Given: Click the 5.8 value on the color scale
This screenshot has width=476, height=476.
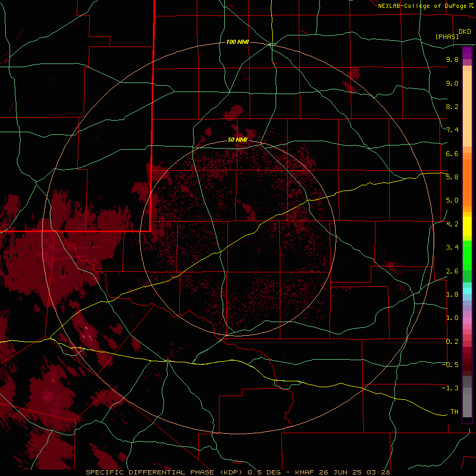Looking at the screenshot, I should pos(452,177).
